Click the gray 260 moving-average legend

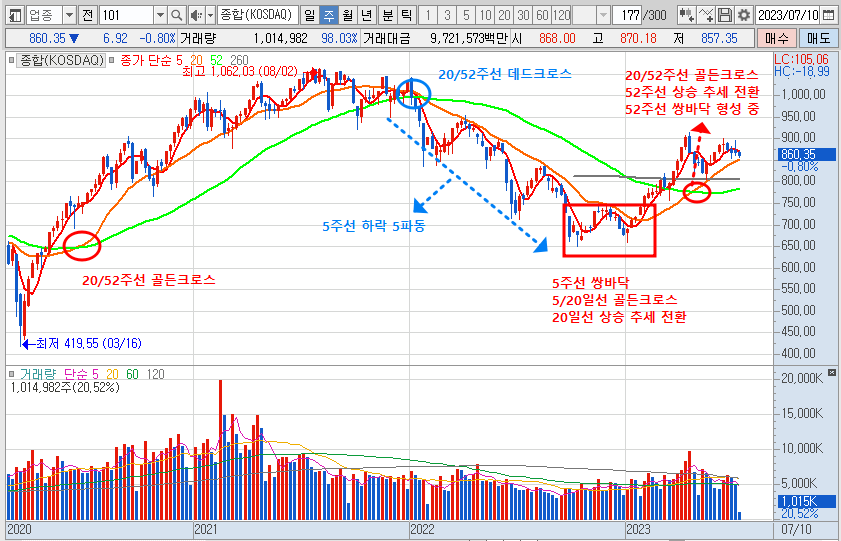(239, 60)
